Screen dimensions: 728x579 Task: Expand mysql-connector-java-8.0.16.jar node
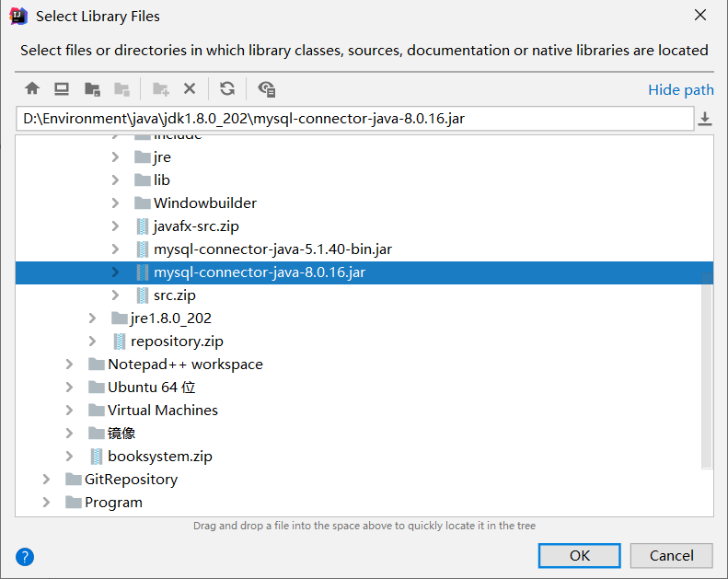point(115,272)
